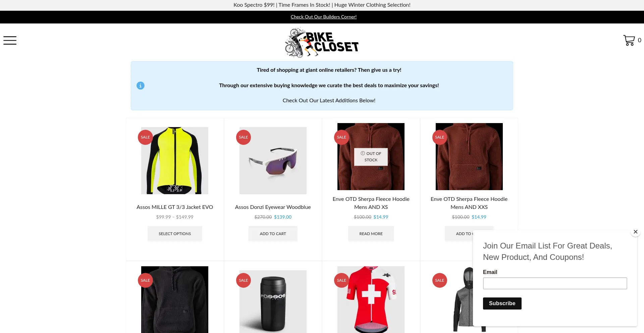Open the shopping cart icon

point(629,40)
